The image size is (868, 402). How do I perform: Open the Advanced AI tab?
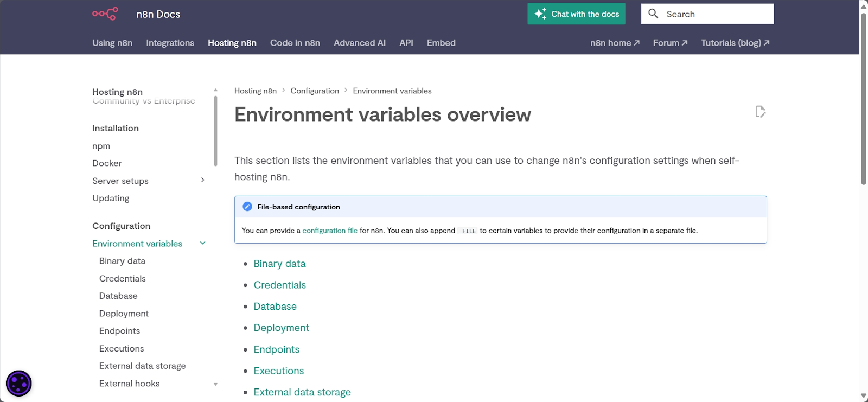[360, 43]
